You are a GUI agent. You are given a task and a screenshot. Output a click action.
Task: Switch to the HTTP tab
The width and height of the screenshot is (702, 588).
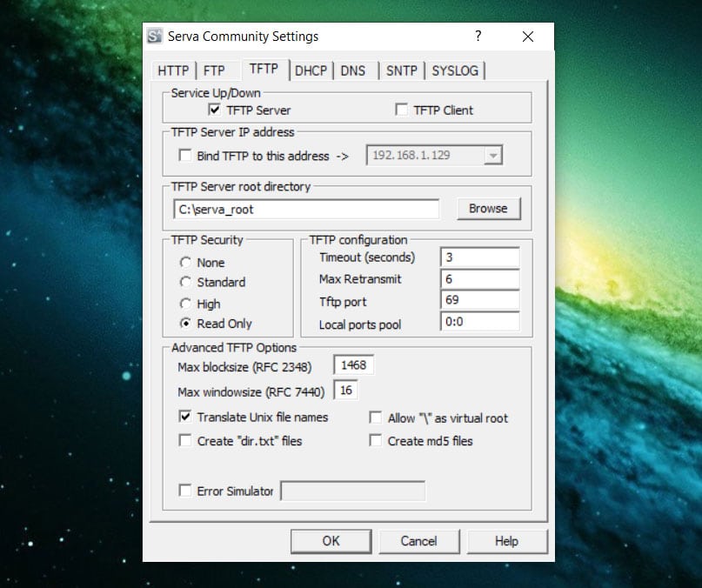coord(173,70)
